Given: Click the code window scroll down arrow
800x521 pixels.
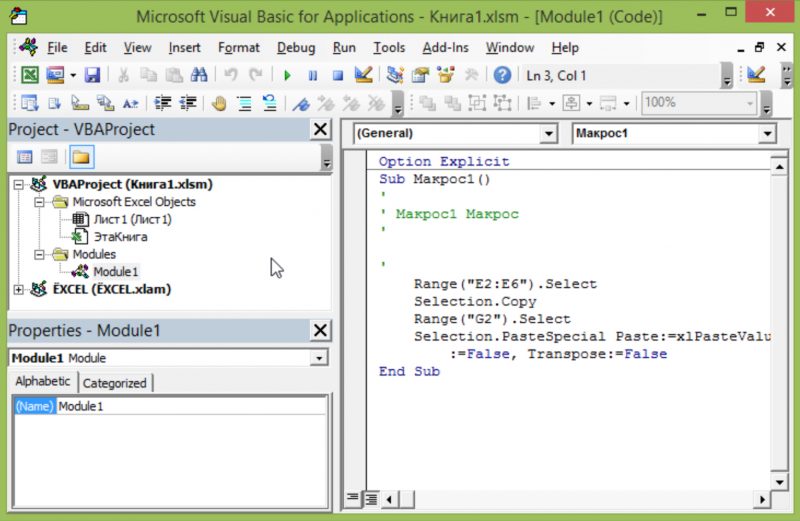Looking at the screenshot, I should (x=779, y=482).
